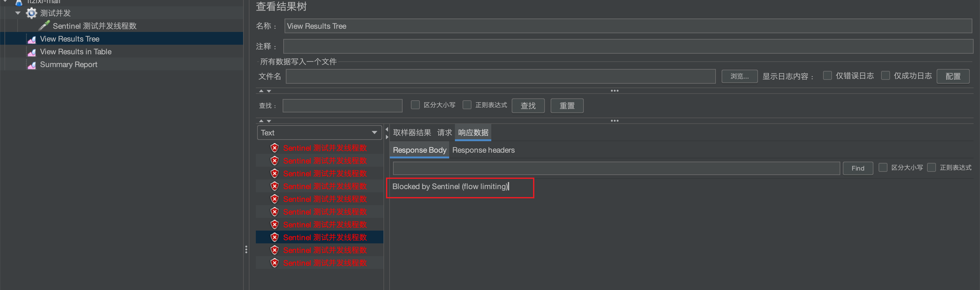Click the View Results Tree listener icon
980x290 pixels.
[32, 39]
